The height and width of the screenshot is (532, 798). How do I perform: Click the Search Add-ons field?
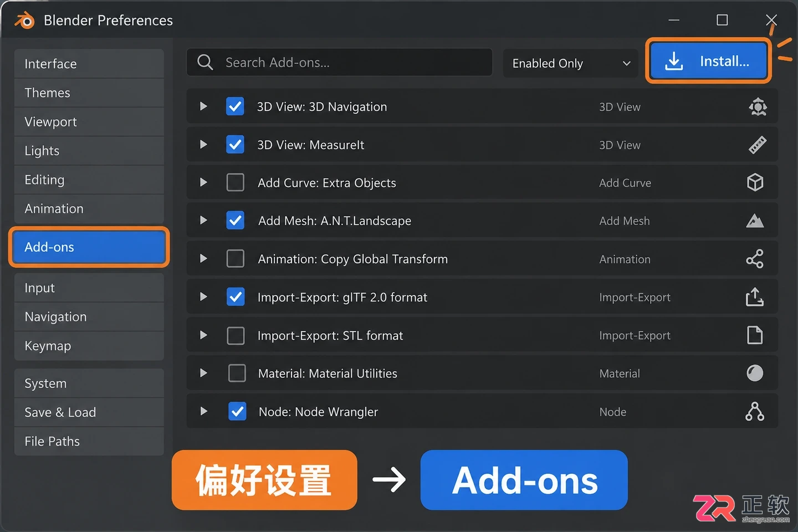click(340, 62)
